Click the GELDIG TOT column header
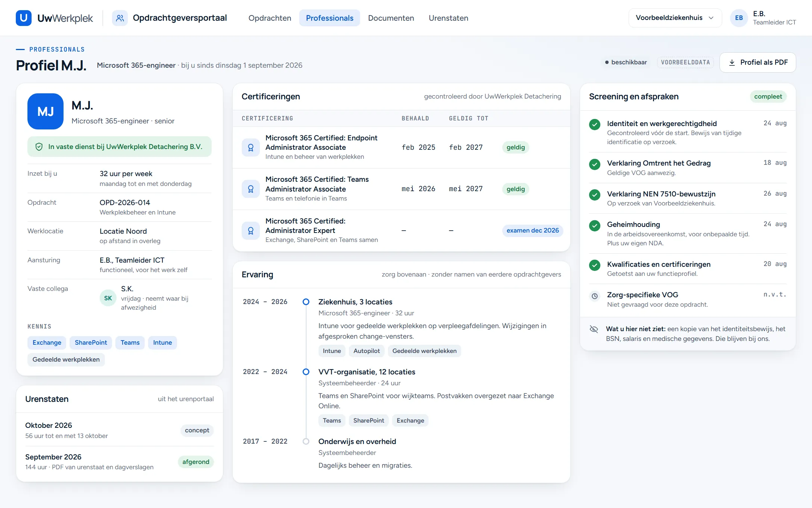Screen dimensions: 812x508 pyautogui.click(x=469, y=119)
